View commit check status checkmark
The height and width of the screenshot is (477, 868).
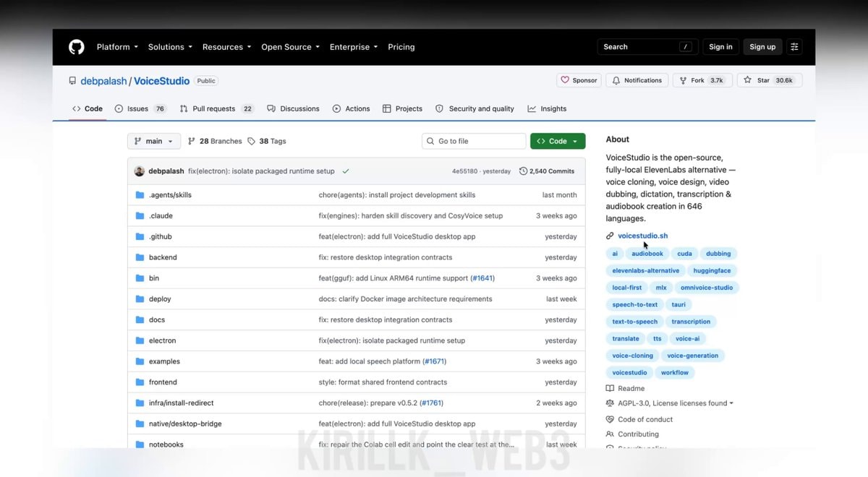pos(346,171)
